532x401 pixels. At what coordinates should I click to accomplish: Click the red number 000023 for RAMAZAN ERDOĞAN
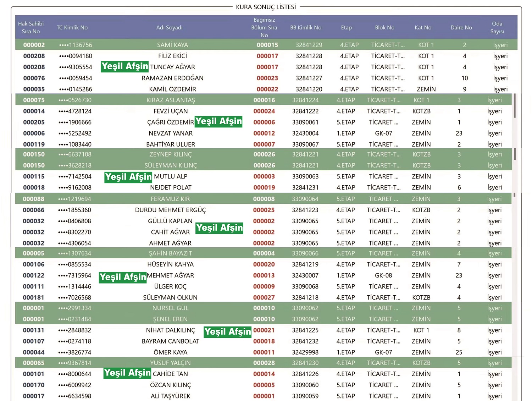click(267, 78)
